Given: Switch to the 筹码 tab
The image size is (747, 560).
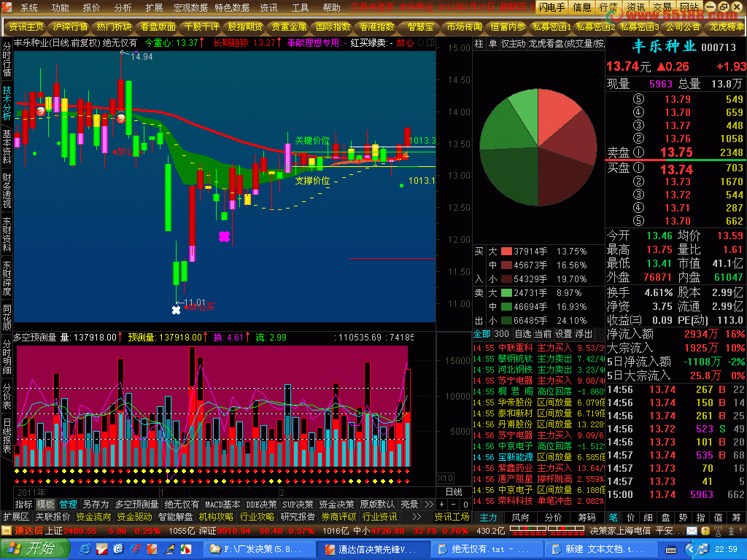Looking at the screenshot, I should coord(587,517).
